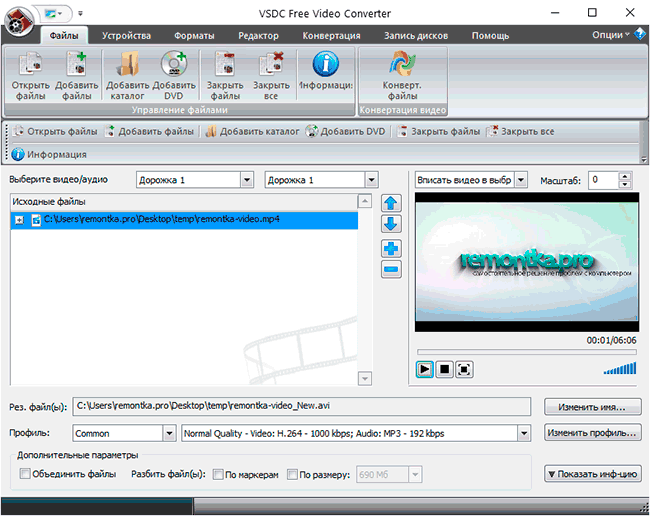Screen dimensions: 650x516
Task: Open the 690 Мб size dropdown
Action: [415, 475]
